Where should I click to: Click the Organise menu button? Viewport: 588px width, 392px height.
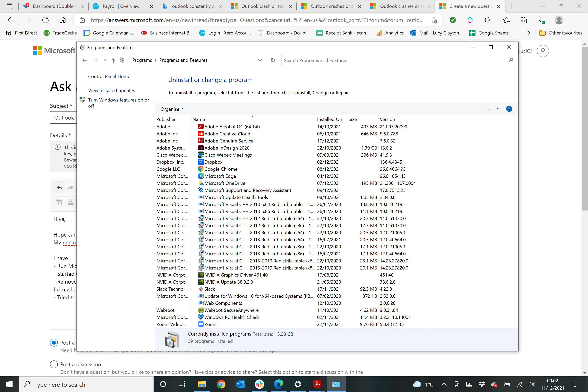click(172, 109)
